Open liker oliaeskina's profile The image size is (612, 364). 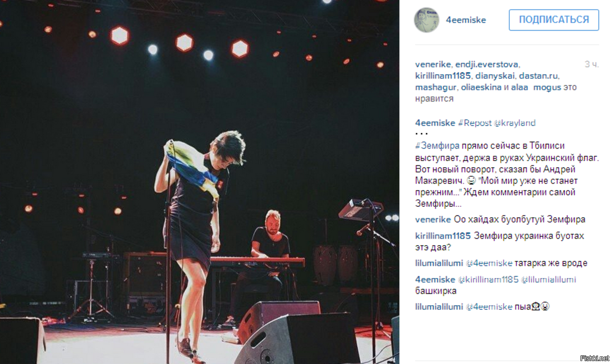pyautogui.click(x=481, y=87)
